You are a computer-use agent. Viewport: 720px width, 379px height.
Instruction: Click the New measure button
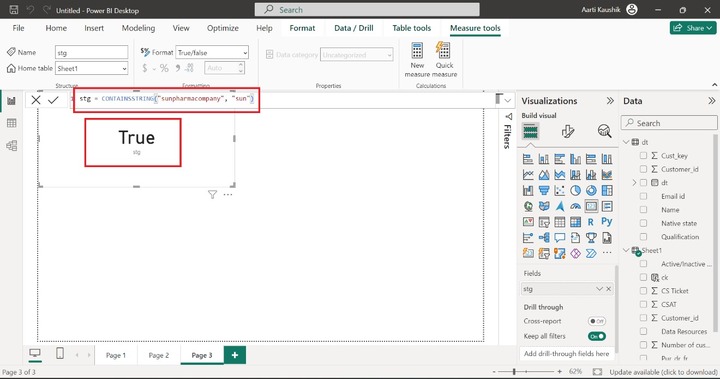pos(417,60)
